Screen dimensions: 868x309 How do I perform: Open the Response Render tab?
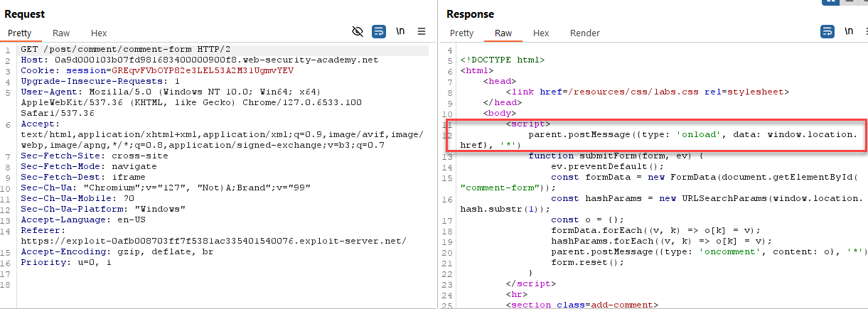pos(585,33)
